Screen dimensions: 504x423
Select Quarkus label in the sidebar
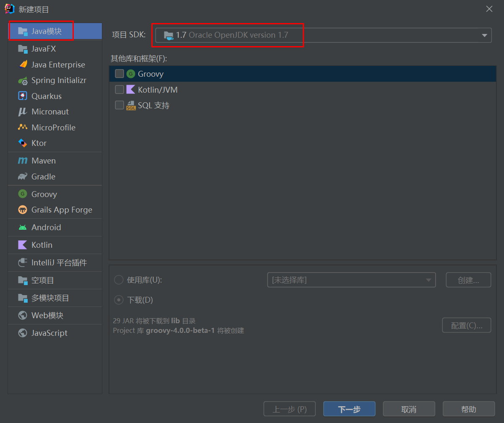(x=47, y=96)
